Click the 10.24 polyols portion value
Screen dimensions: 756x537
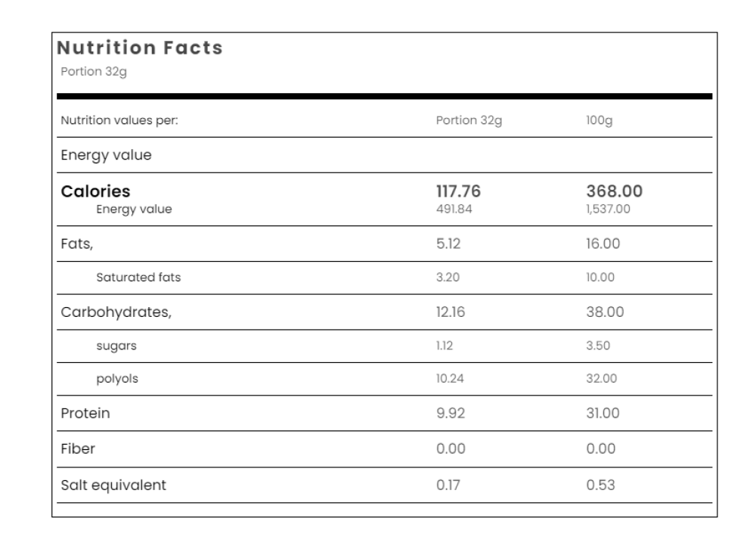(x=449, y=380)
